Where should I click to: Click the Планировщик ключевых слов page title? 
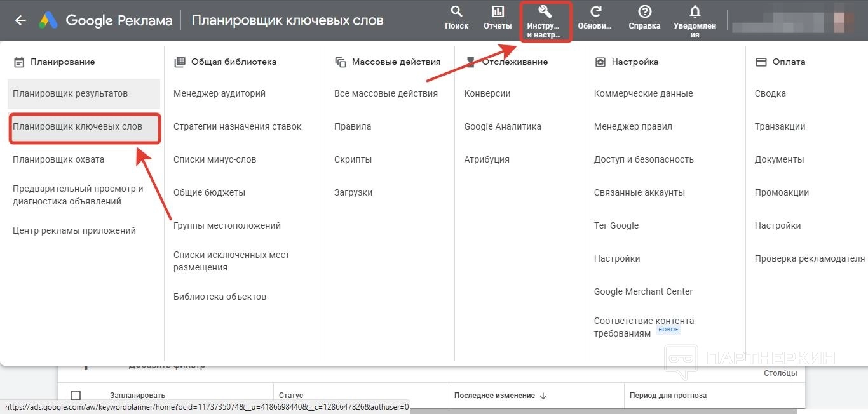(x=288, y=20)
